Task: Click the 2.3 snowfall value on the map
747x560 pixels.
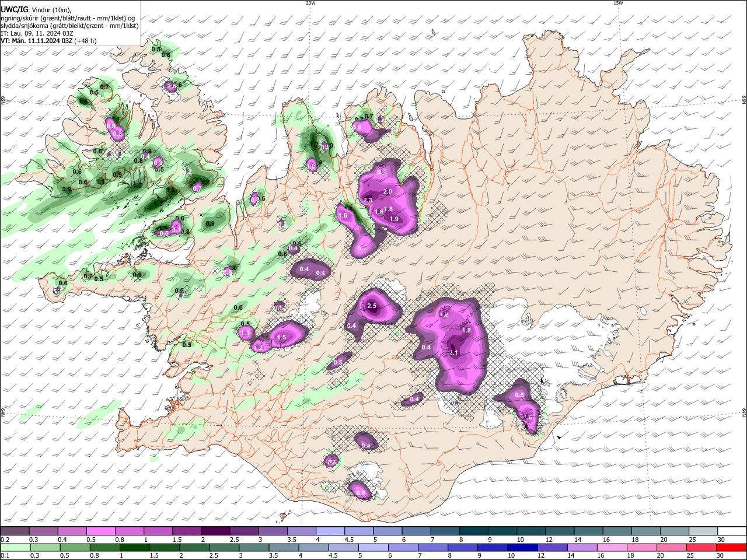Action: pyautogui.click(x=368, y=201)
